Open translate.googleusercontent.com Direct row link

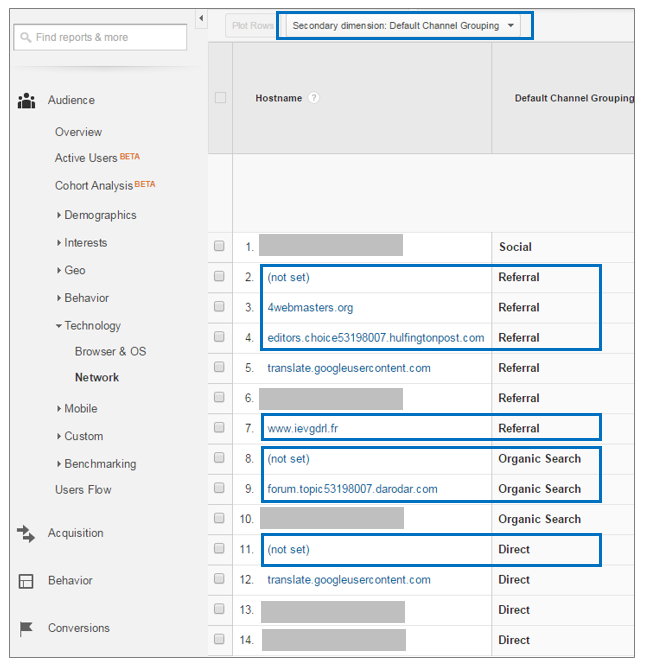[x=349, y=580]
